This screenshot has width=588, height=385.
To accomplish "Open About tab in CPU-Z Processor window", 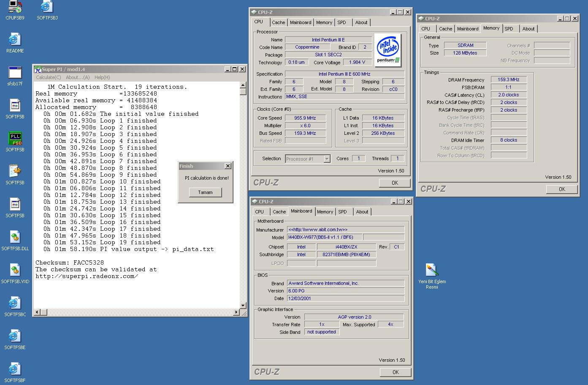I will tap(361, 22).
